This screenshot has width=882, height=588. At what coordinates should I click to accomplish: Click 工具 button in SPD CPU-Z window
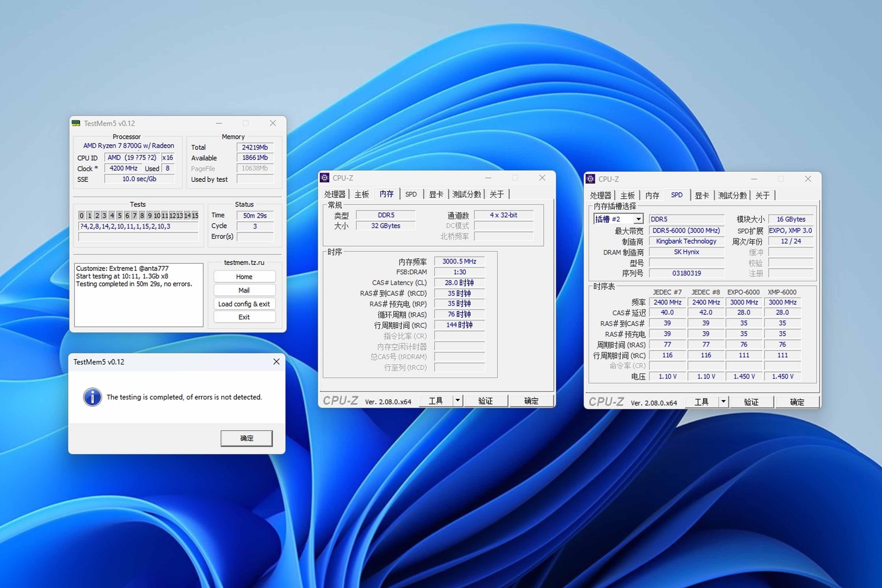click(x=702, y=402)
